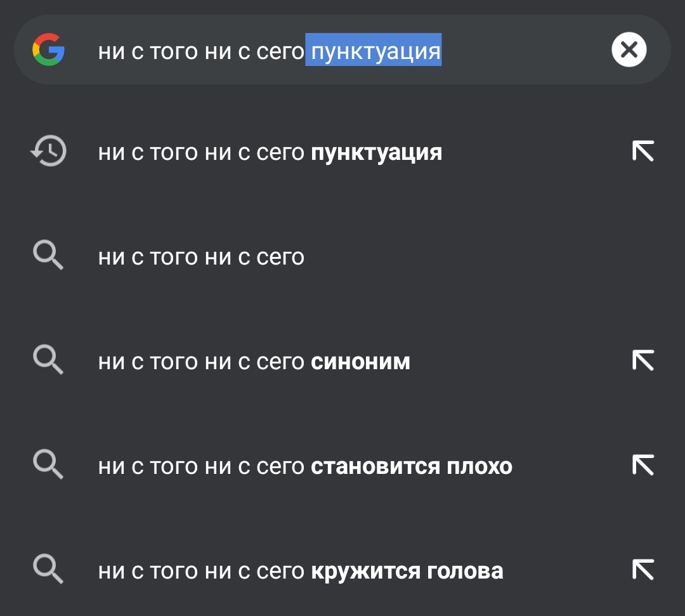Click bold word 'синоним' in suggestions
This screenshot has width=685, height=616.
(x=360, y=362)
